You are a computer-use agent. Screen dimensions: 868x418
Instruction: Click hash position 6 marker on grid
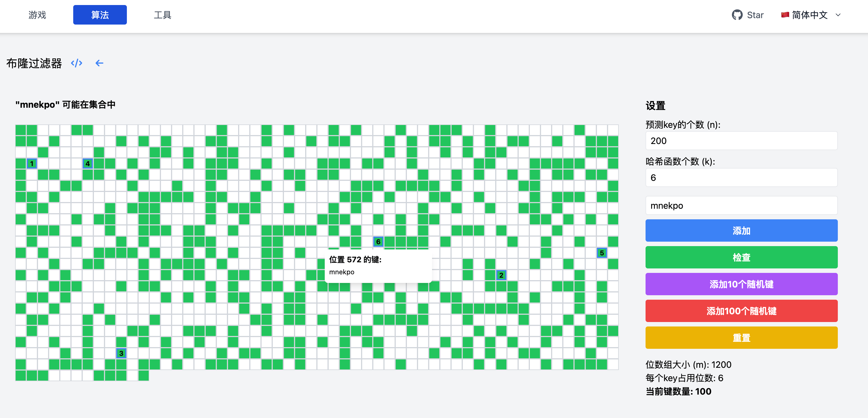coord(378,242)
